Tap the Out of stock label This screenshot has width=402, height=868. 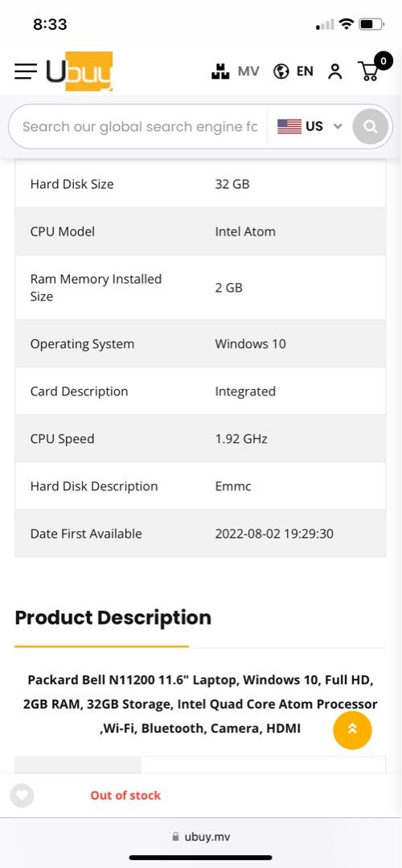pos(125,796)
